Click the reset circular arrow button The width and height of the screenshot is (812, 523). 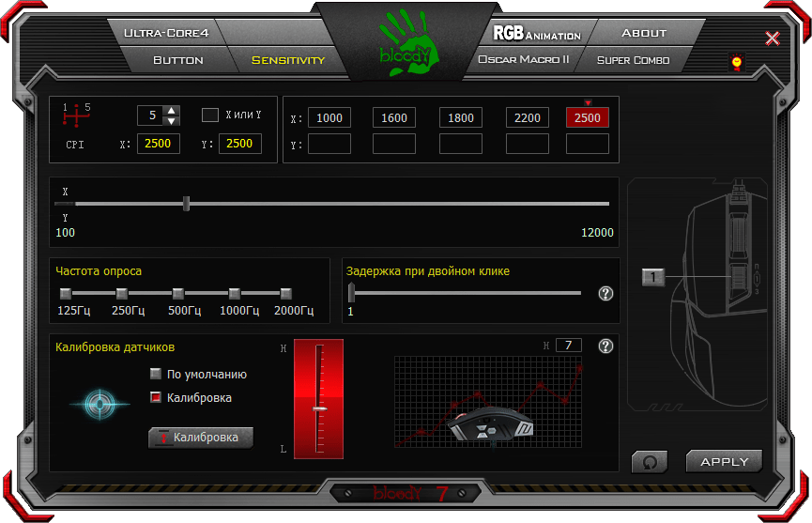pyautogui.click(x=650, y=462)
